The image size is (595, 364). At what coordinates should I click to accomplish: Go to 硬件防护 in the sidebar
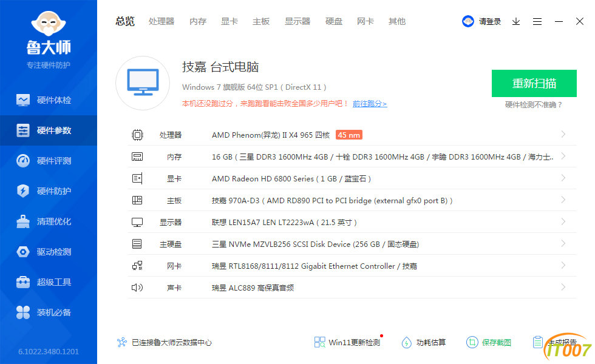(x=49, y=191)
